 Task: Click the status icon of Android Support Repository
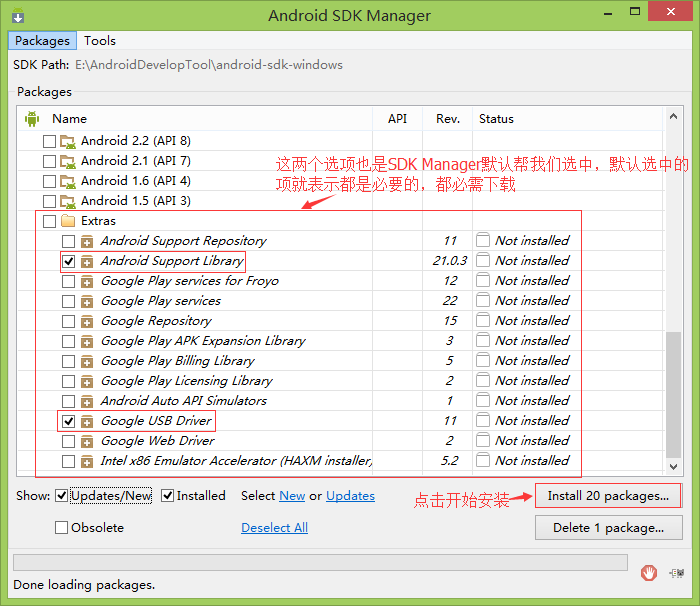coord(483,240)
